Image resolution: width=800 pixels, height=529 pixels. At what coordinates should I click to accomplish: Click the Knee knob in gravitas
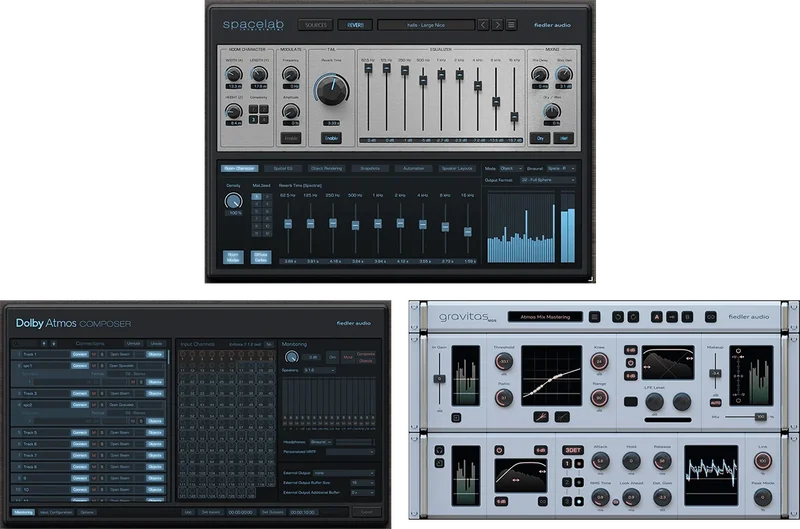tap(599, 362)
